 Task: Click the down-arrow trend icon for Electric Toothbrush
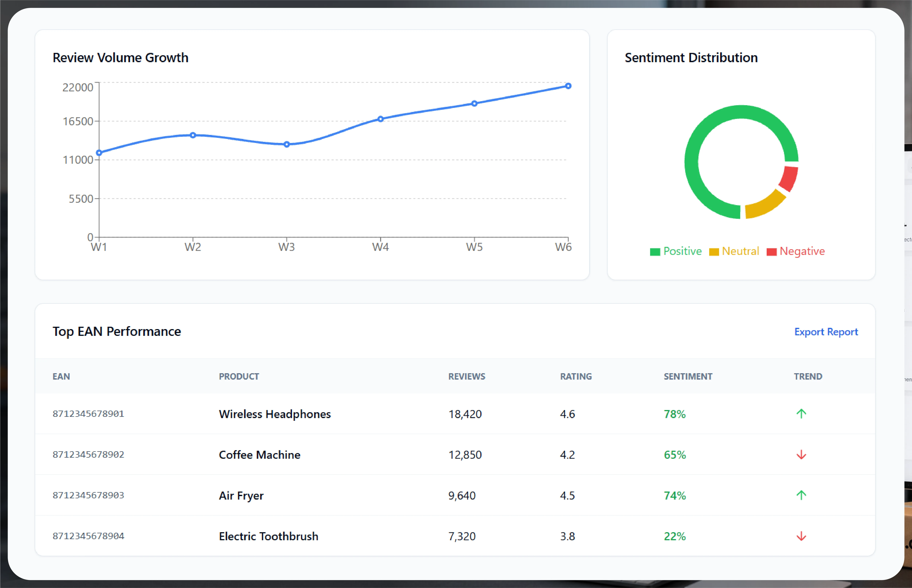click(801, 536)
